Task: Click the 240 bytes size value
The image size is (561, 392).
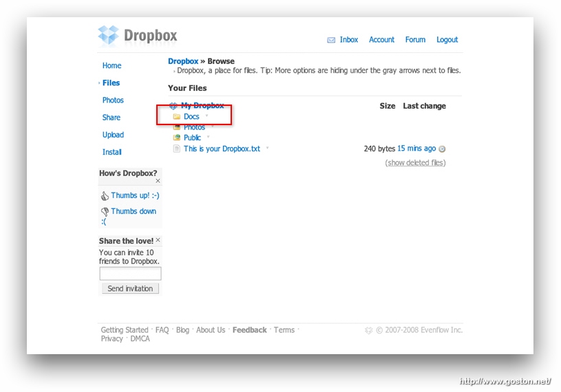Action: [x=379, y=149]
